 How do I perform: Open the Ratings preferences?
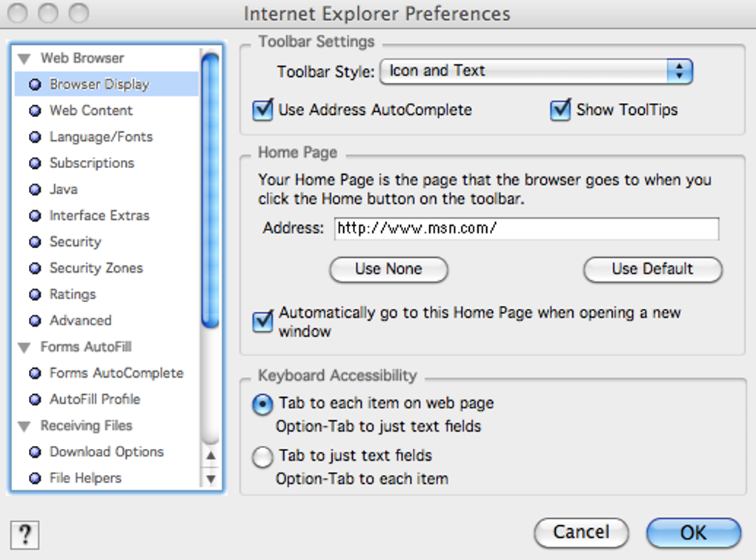coord(73,295)
